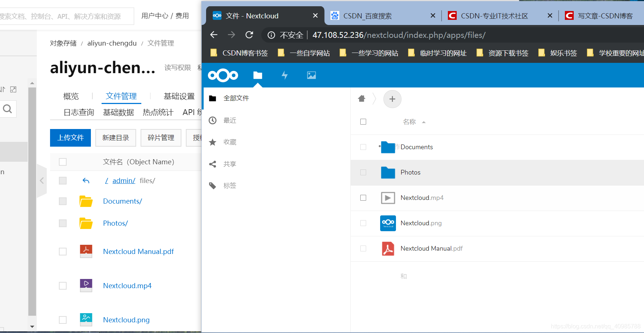Click the return arrow icon in Aliyun list

point(86,180)
